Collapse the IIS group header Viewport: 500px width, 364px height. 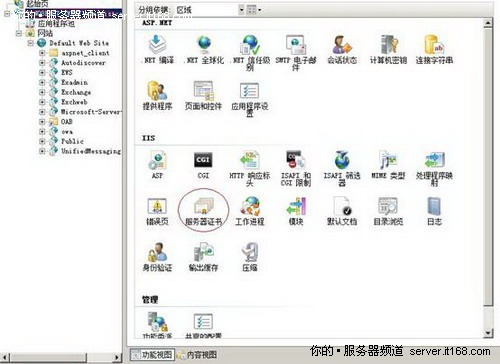[148, 138]
